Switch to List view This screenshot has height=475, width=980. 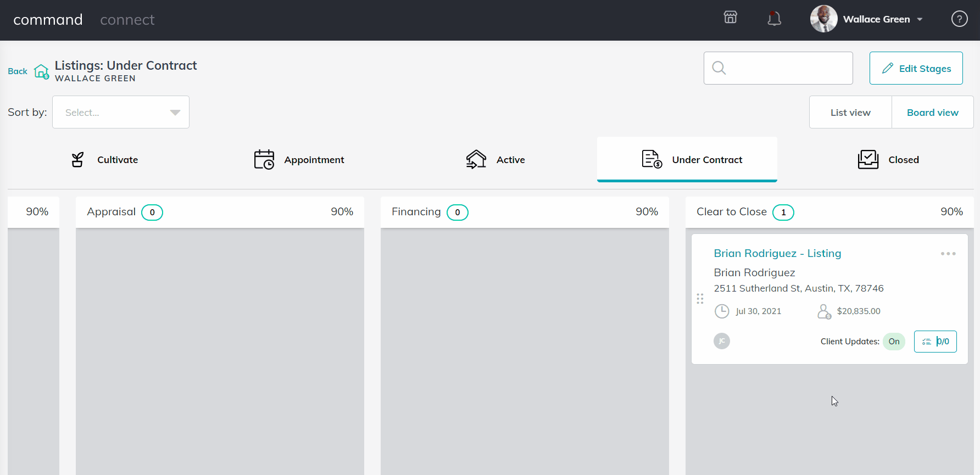850,112
